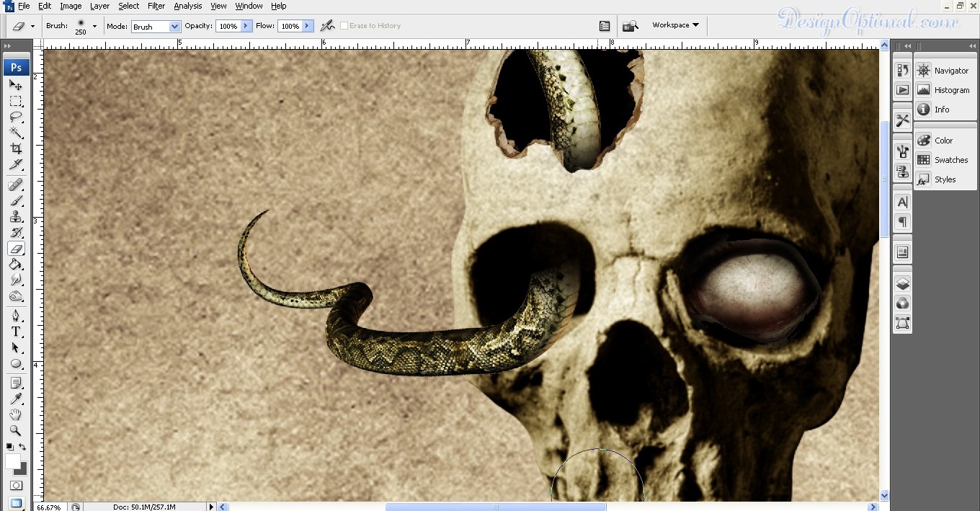The width and height of the screenshot is (980, 511).
Task: Open the Character panel icon
Action: [902, 203]
